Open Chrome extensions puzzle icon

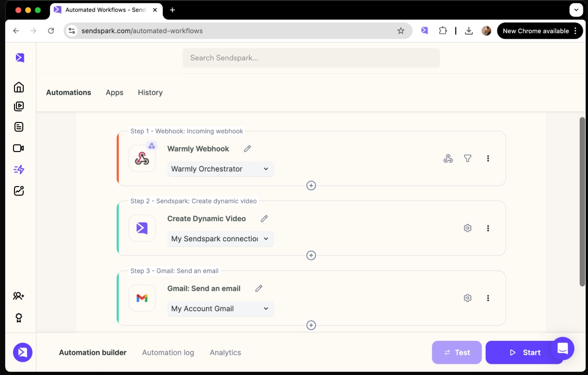click(443, 31)
